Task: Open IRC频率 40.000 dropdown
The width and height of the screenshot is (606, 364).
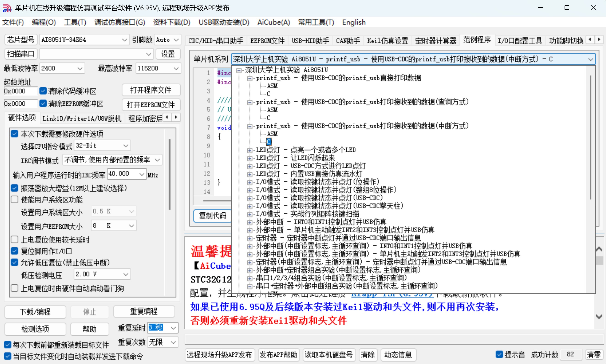Action: [127, 174]
